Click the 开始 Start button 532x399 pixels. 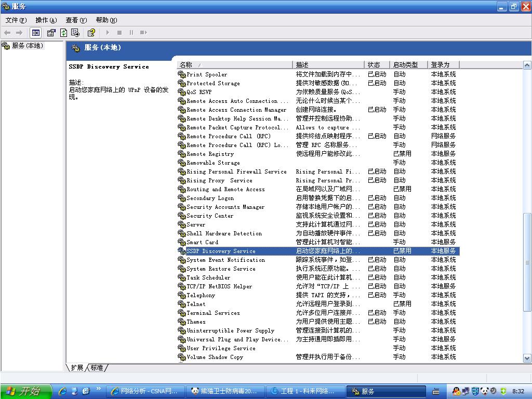click(26, 391)
